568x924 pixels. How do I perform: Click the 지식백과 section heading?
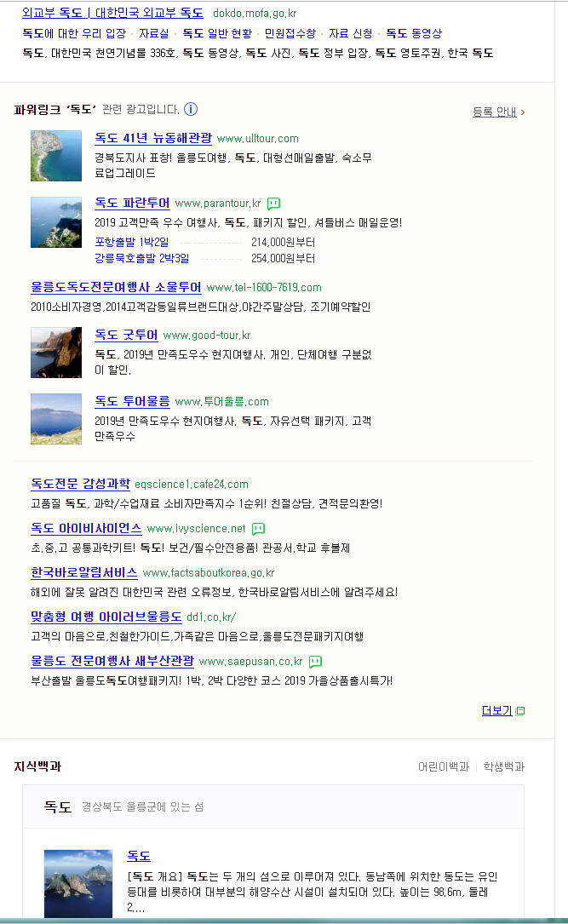coord(37,766)
